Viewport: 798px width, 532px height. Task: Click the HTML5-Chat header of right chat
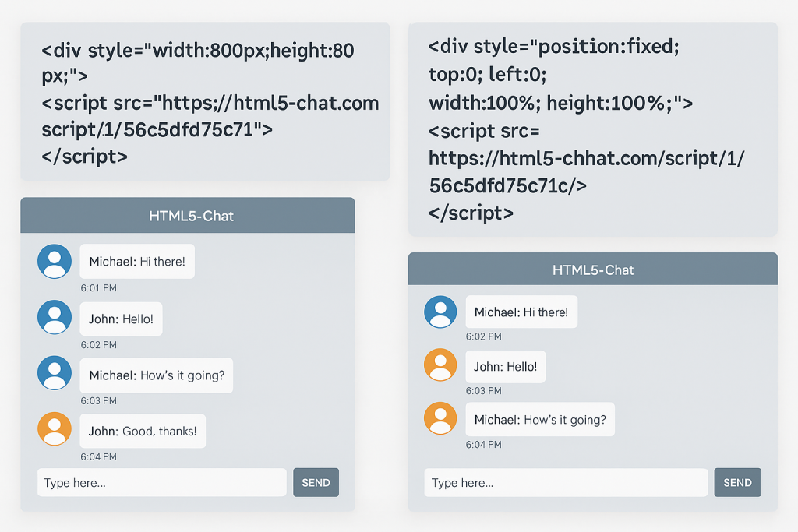pos(592,270)
